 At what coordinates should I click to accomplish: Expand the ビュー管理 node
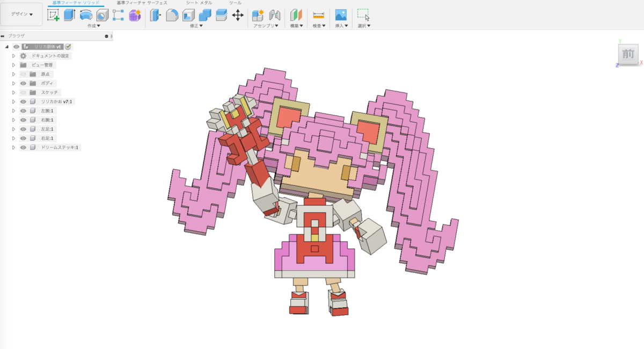point(14,65)
